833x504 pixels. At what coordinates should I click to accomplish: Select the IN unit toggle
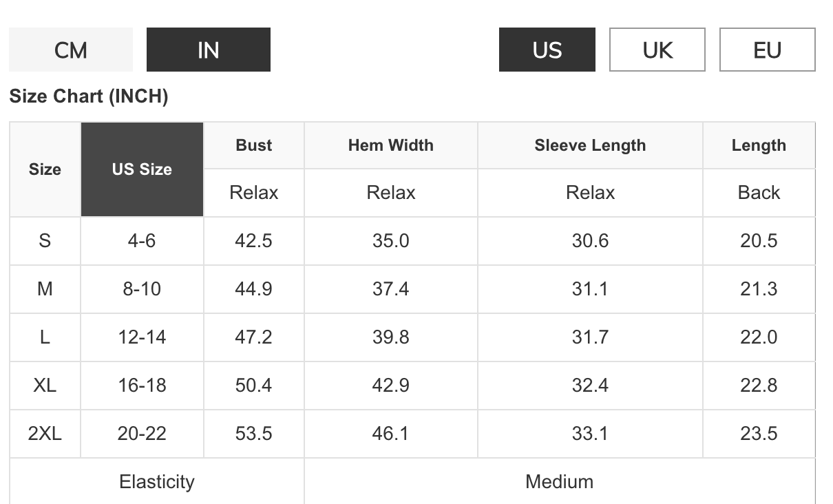209,50
